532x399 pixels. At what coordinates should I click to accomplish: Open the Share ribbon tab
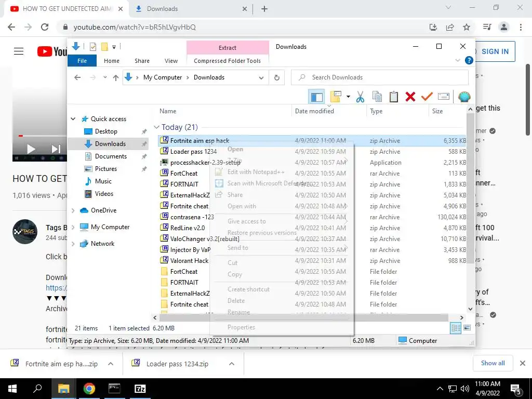142,61
